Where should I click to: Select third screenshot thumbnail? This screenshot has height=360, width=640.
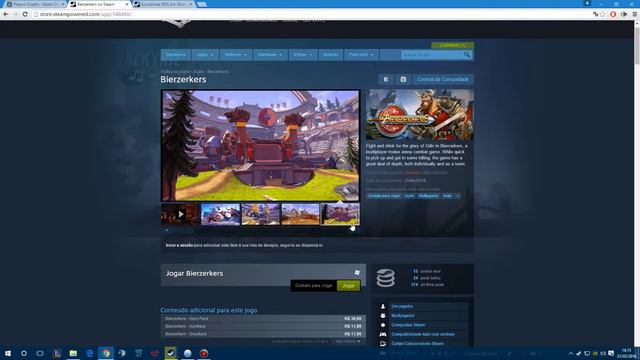[x=260, y=214]
